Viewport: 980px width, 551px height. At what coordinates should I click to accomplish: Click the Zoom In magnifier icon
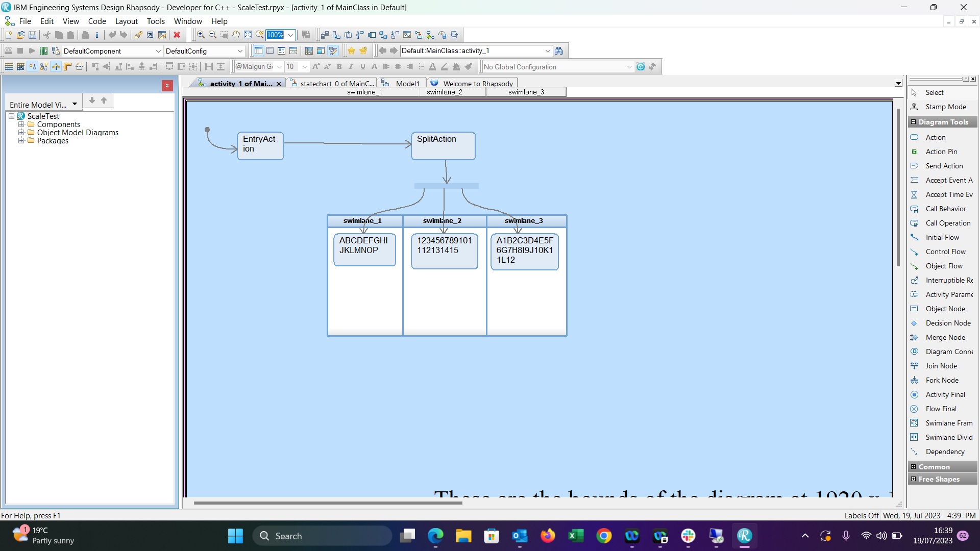point(201,35)
